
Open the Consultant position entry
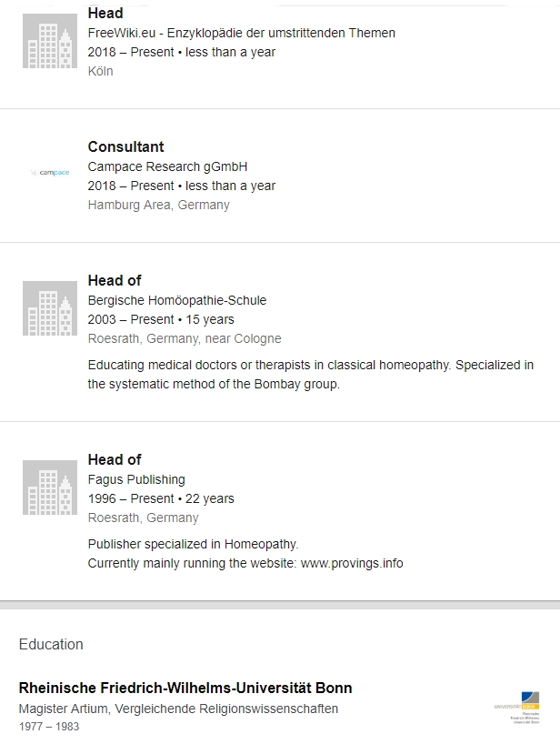[x=125, y=146]
